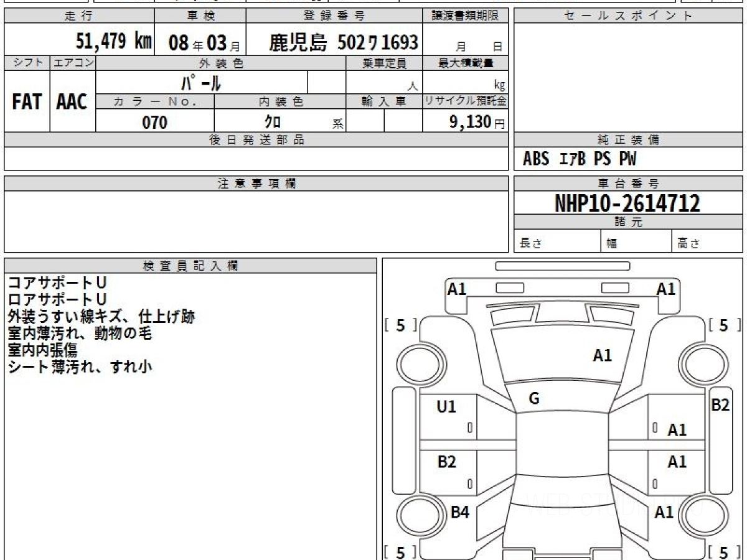
Task: Click the G mark on the windshield
Action: pyautogui.click(x=533, y=399)
